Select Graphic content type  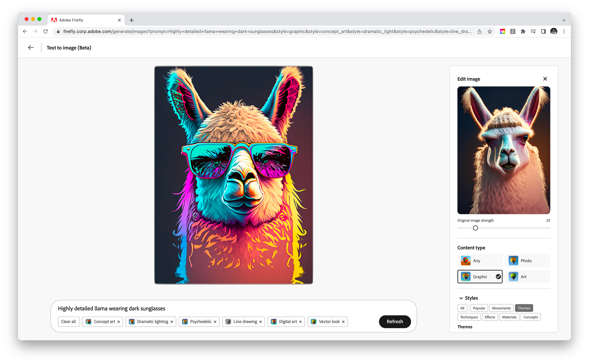pos(480,277)
